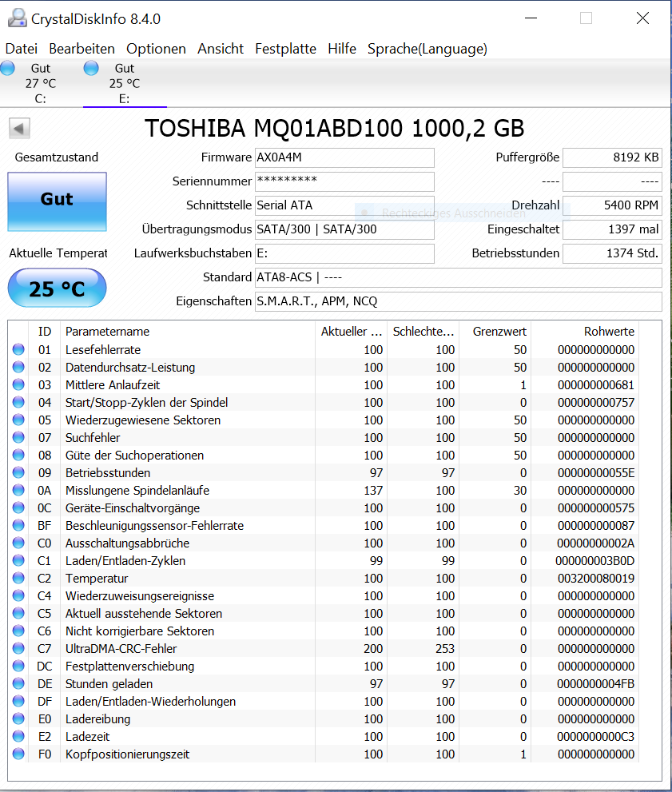Image resolution: width=672 pixels, height=792 pixels.
Task: Select raw value 003200080019
Action: pos(596,579)
